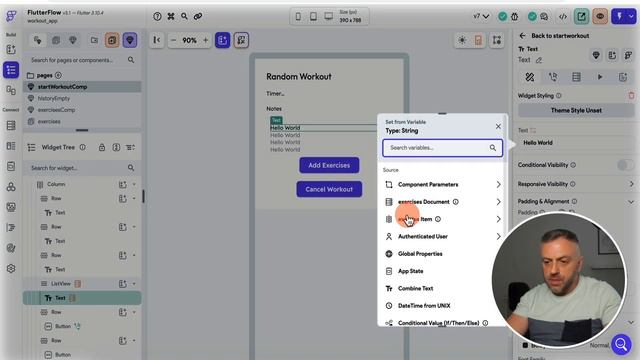Click the Add Exercises button
The width and height of the screenshot is (640, 360).
click(329, 165)
